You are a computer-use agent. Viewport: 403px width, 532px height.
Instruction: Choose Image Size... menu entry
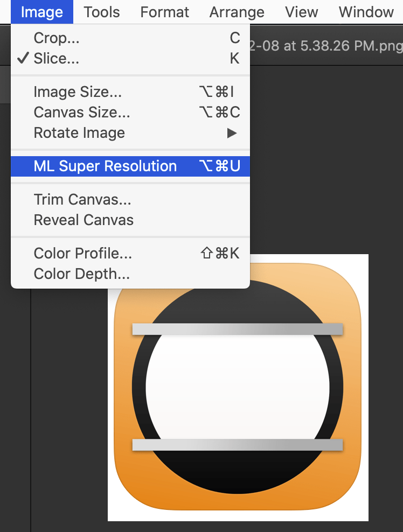coord(130,92)
